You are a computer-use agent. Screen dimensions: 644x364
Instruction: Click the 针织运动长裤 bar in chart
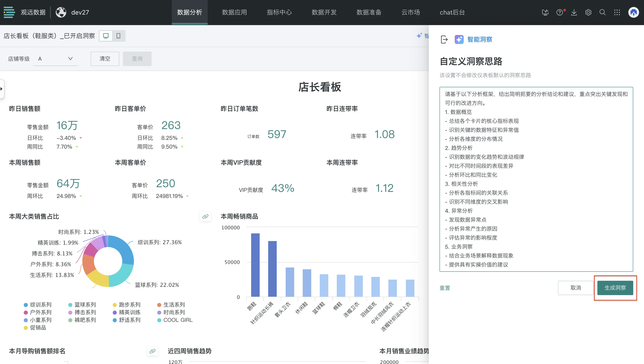pos(272,269)
